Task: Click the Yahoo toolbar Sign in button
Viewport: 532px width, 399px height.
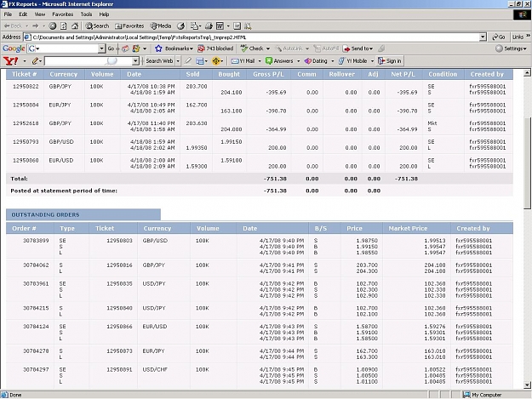Action: [x=390, y=61]
